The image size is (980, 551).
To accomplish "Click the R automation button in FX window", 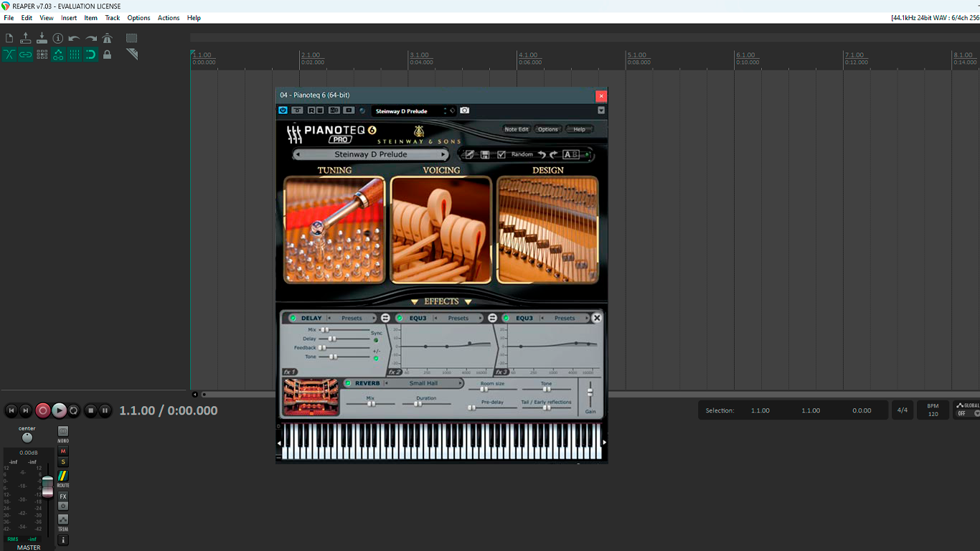I will point(311,110).
